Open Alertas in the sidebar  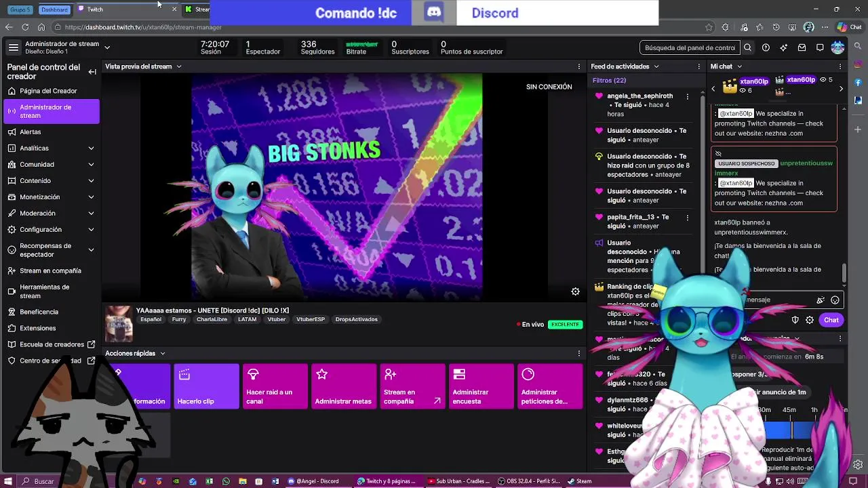click(x=52, y=132)
